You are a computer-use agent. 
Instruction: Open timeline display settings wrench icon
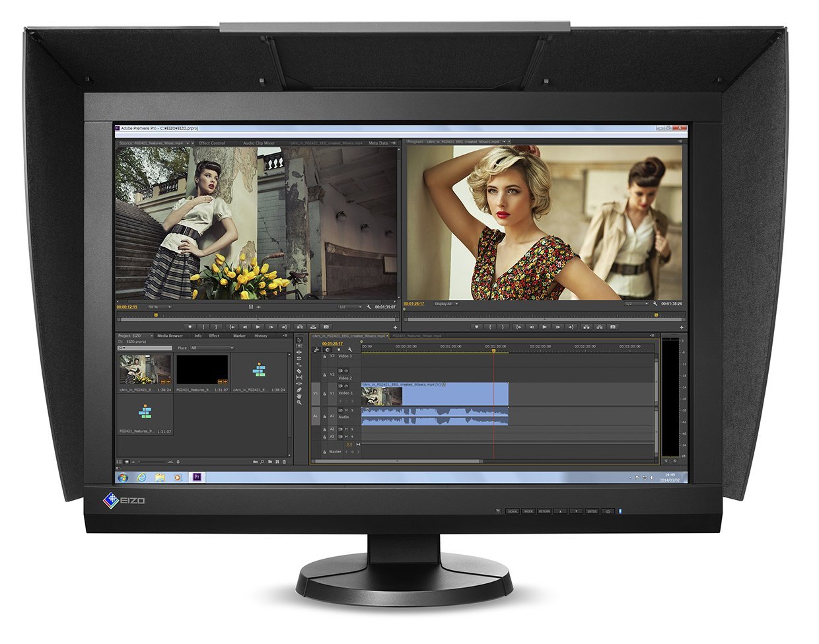pyautogui.click(x=350, y=349)
